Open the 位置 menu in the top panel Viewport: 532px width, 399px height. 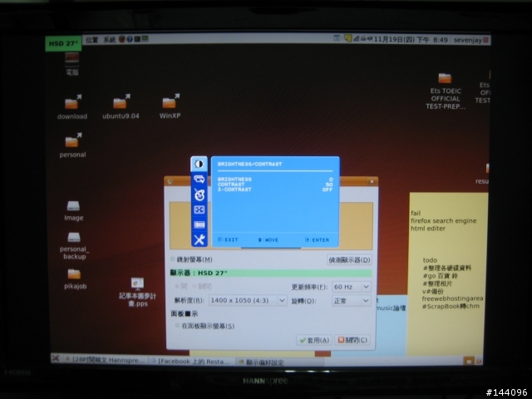coord(91,40)
